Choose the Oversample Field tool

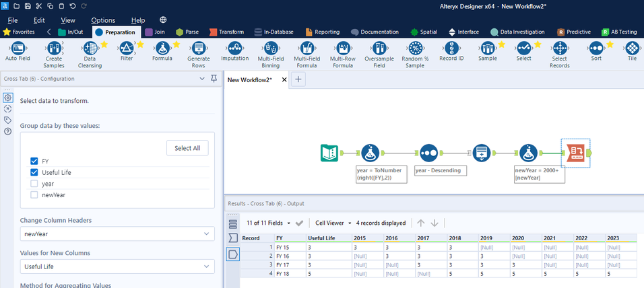[x=379, y=55]
